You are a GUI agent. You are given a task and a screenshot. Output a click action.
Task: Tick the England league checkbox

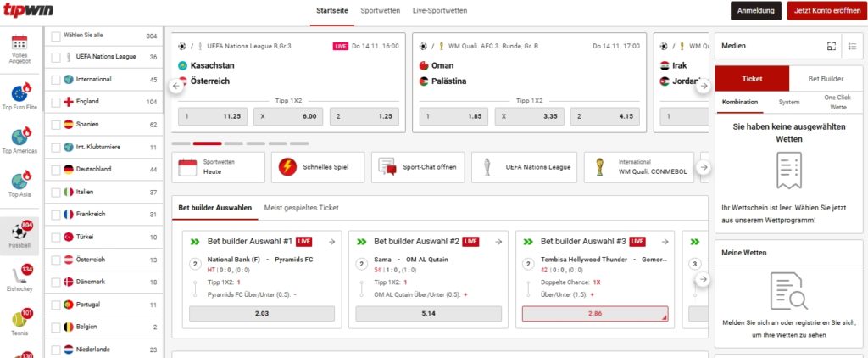pyautogui.click(x=55, y=103)
